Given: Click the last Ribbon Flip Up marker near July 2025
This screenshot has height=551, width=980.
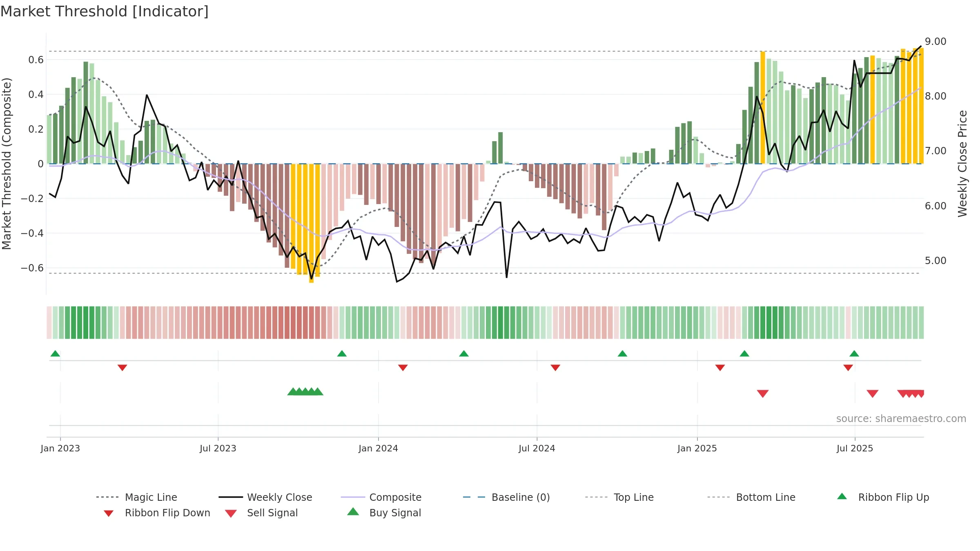Looking at the screenshot, I should coord(854,353).
